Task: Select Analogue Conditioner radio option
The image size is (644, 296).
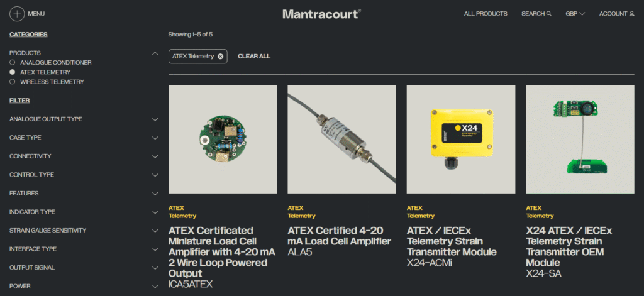Action: 13,63
